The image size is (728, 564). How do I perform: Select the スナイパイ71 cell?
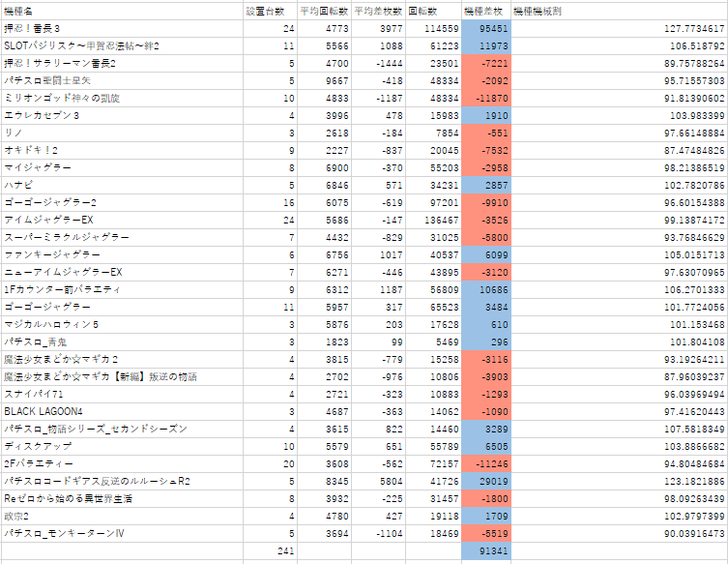click(x=122, y=395)
